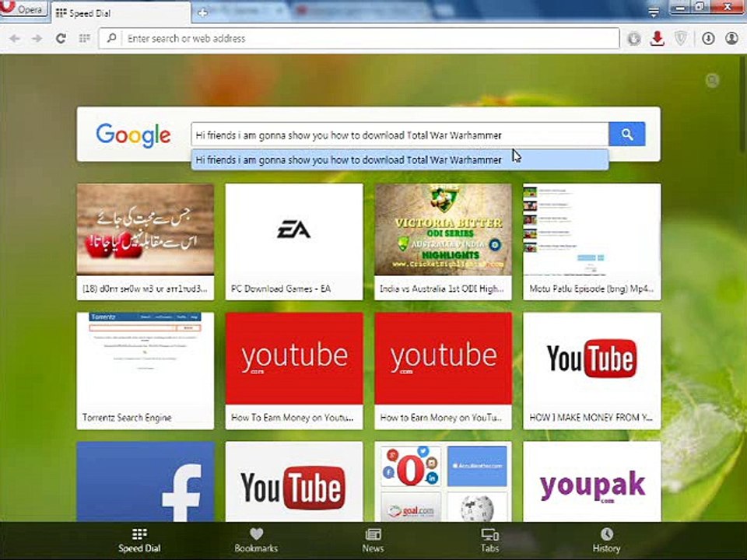Open History in bottom bar
The image size is (747, 560).
tap(606, 541)
